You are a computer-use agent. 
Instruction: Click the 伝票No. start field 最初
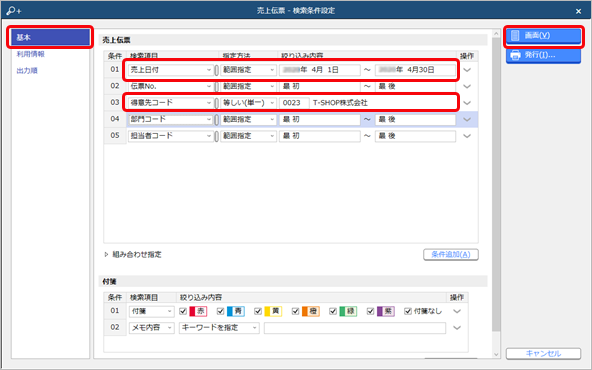(320, 86)
